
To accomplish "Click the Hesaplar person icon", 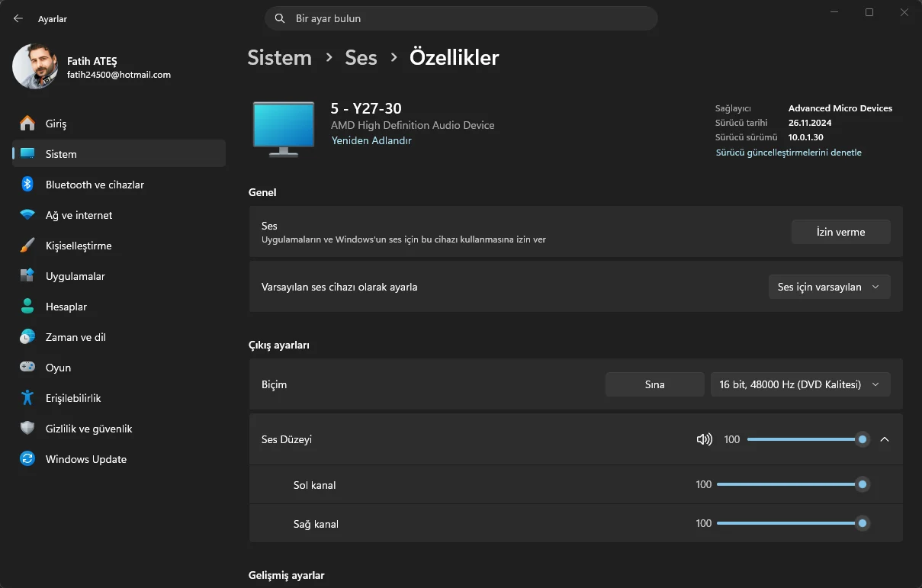I will click(x=27, y=307).
